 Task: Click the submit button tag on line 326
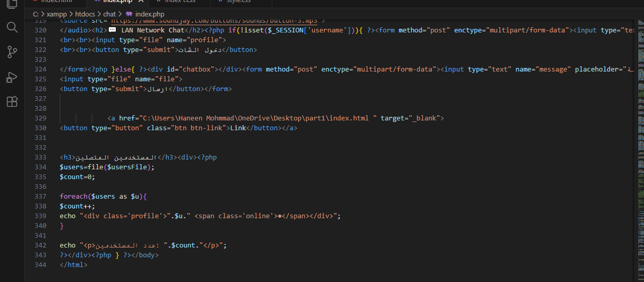[103, 89]
